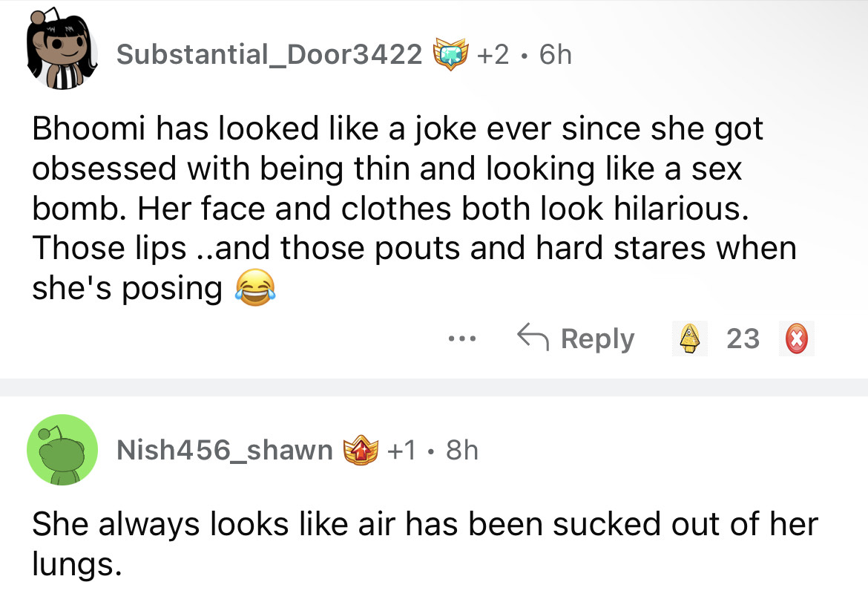This screenshot has height=605, width=868.
Task: Upvote the comment with the yellow icon
Action: (x=689, y=339)
